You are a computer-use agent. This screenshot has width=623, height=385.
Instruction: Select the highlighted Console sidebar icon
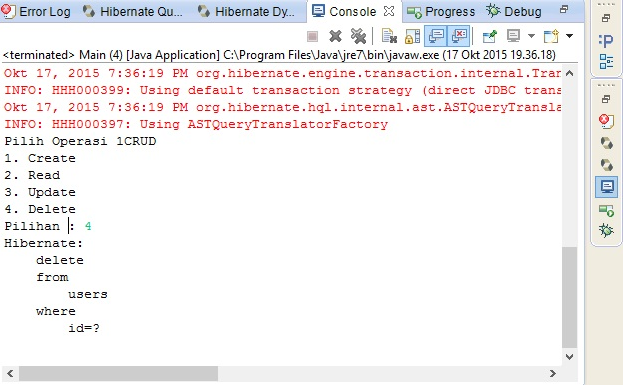[x=606, y=187]
